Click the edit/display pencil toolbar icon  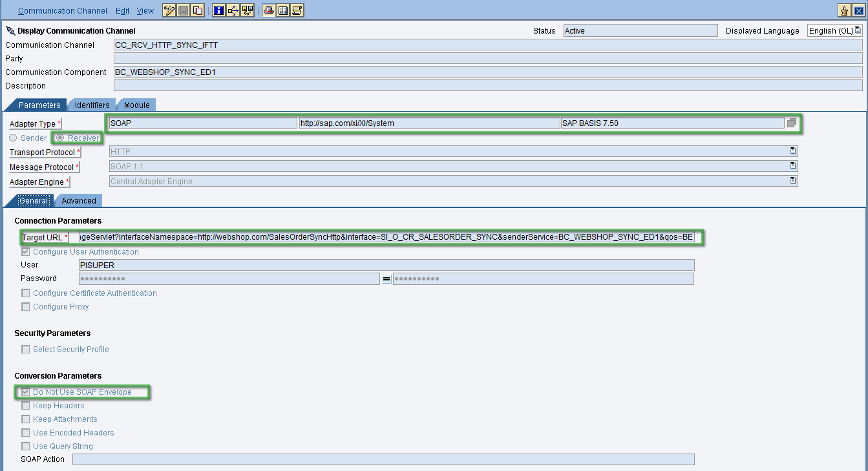click(x=169, y=10)
